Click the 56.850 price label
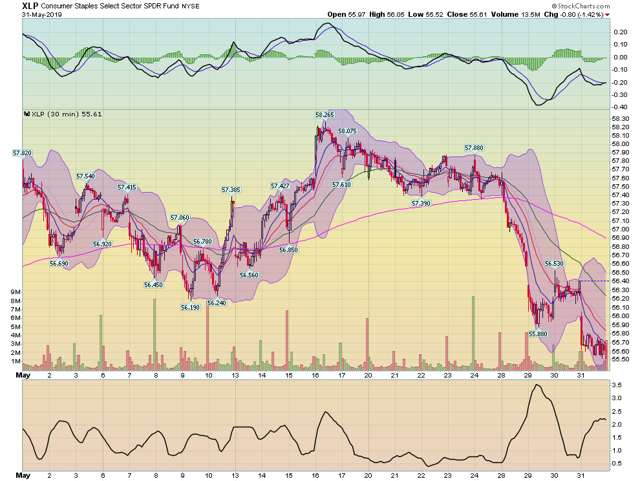The width and height of the screenshot is (640, 481). pos(289,249)
